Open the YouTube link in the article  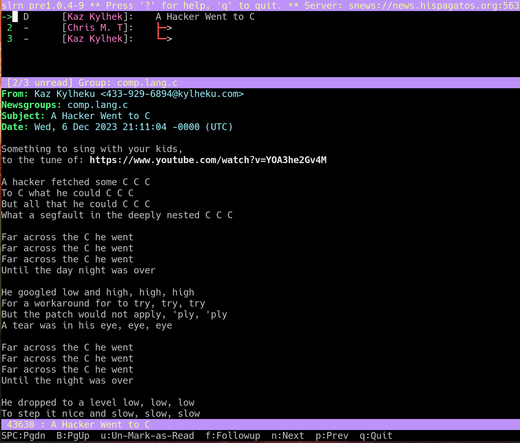click(x=208, y=160)
